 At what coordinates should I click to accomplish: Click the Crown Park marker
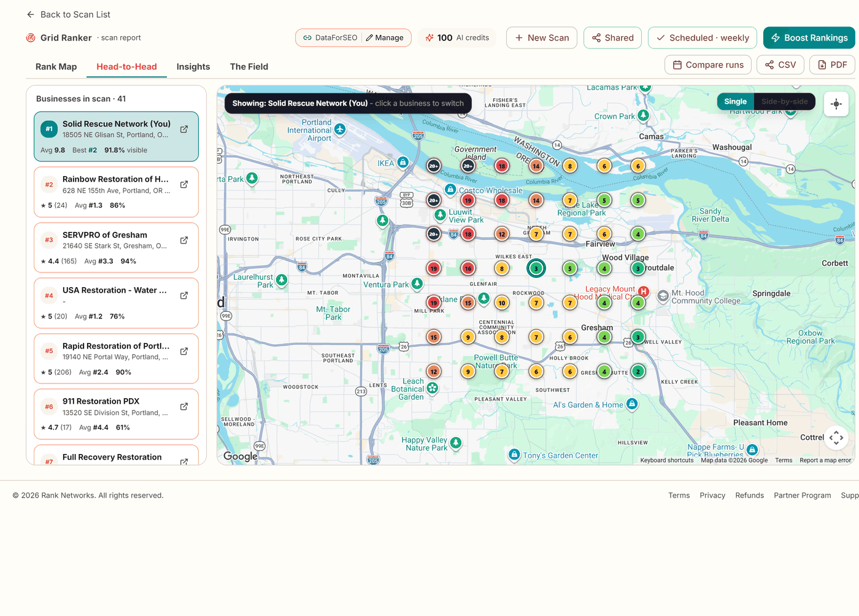(643, 115)
